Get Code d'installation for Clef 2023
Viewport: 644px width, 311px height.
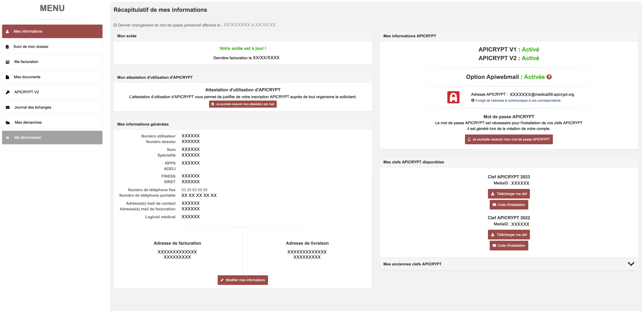[x=509, y=205]
